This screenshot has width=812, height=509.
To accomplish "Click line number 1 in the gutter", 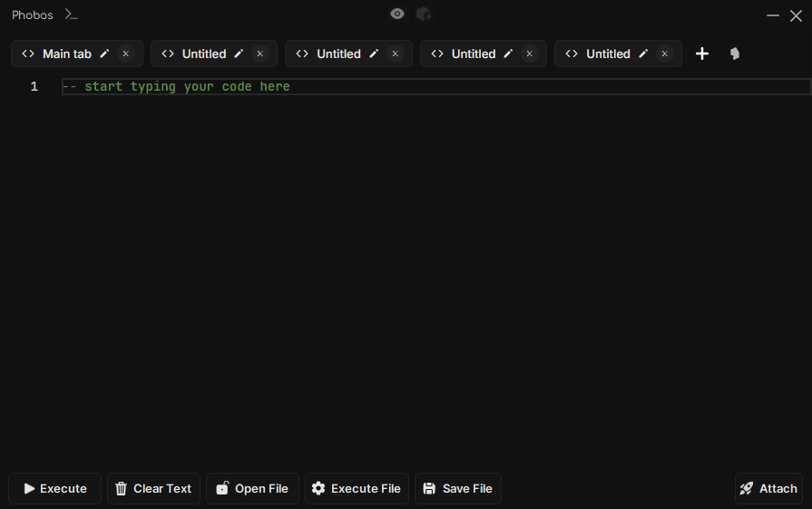I will pos(34,86).
